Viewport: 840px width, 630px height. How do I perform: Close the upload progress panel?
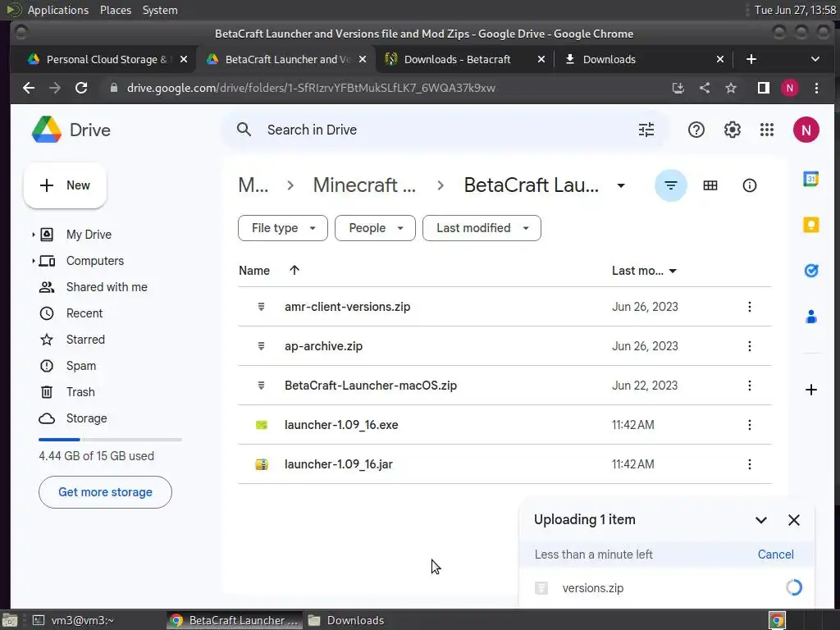(x=793, y=520)
